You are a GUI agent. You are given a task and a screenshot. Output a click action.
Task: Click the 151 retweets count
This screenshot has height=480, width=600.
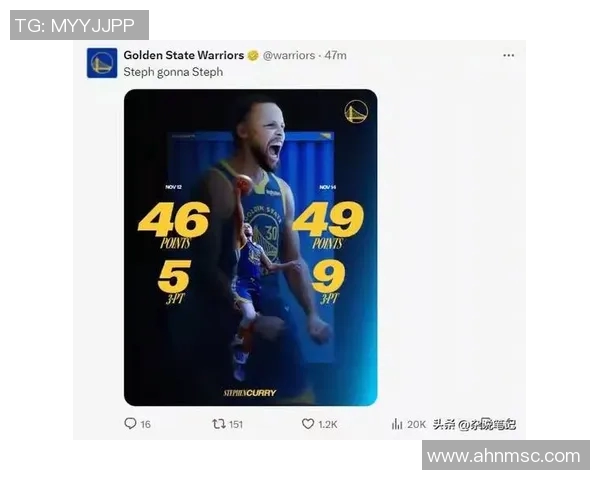236,424
